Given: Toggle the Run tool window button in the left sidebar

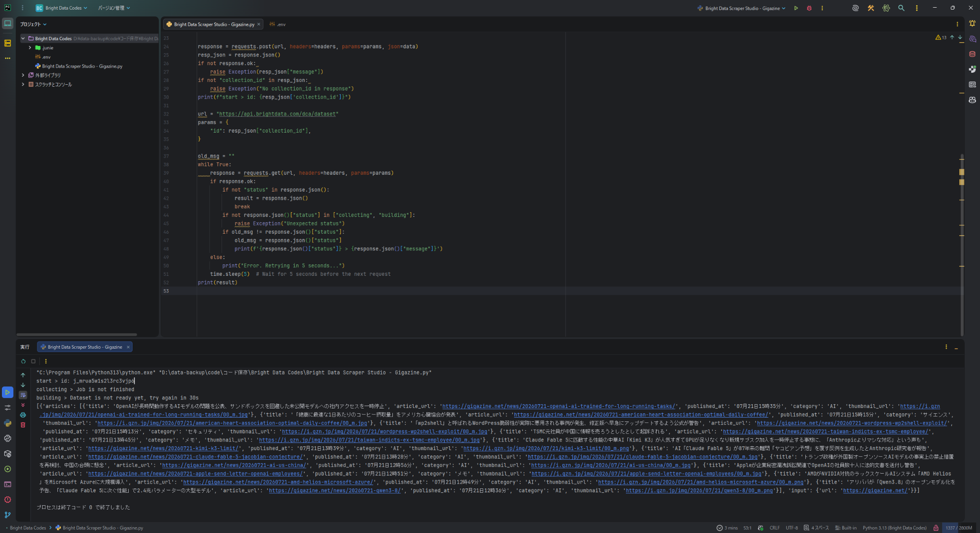Looking at the screenshot, I should pos(8,392).
